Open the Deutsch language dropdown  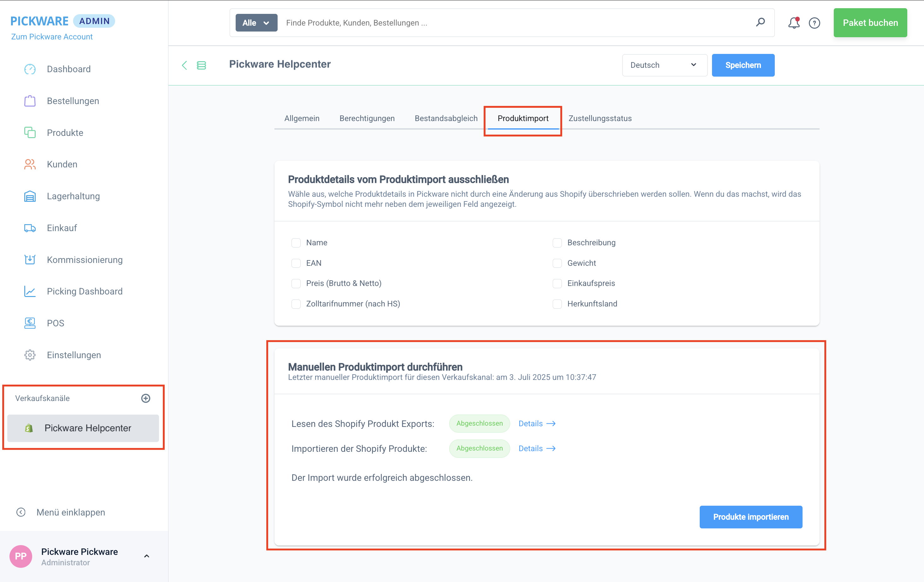click(664, 65)
